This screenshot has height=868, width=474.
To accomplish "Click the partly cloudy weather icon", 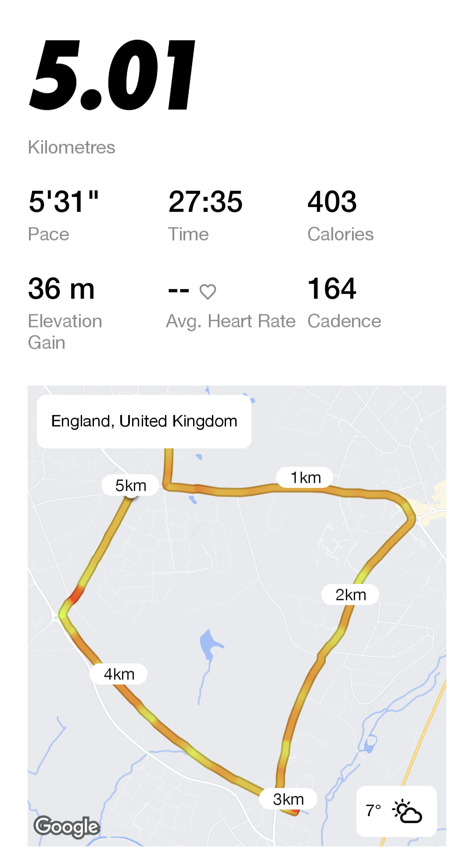I will coord(407,811).
